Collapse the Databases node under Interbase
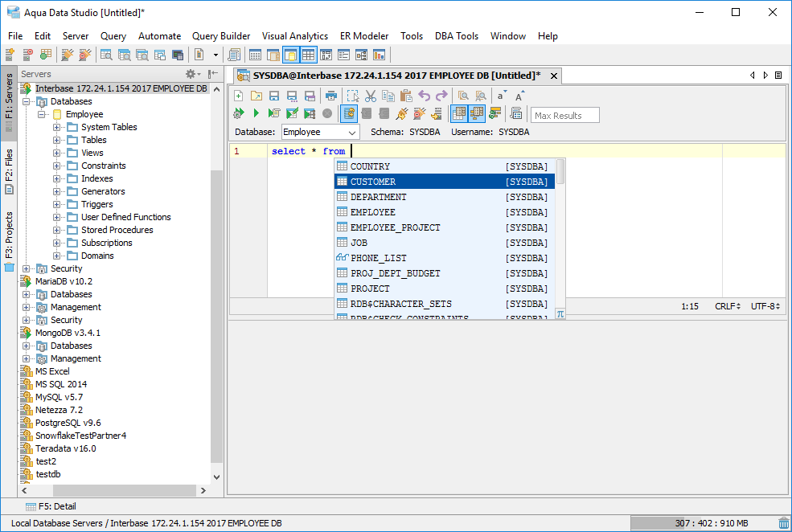This screenshot has width=792, height=532. [x=26, y=101]
